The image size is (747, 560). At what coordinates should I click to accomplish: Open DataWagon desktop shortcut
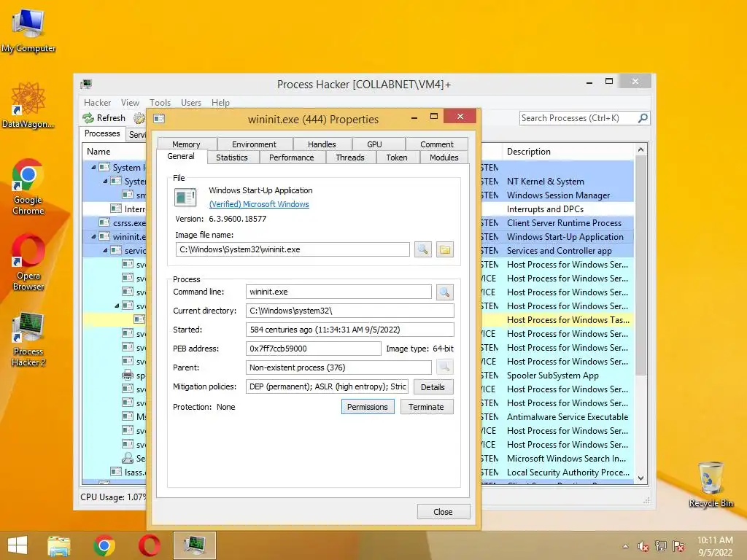coord(28,105)
